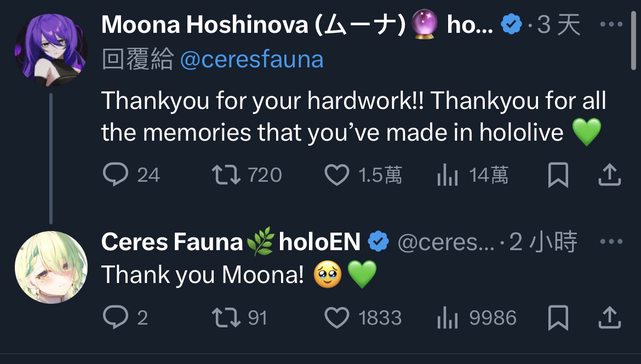Open the @ceresfauna mention link
This screenshot has height=364, width=641.
coord(252,60)
